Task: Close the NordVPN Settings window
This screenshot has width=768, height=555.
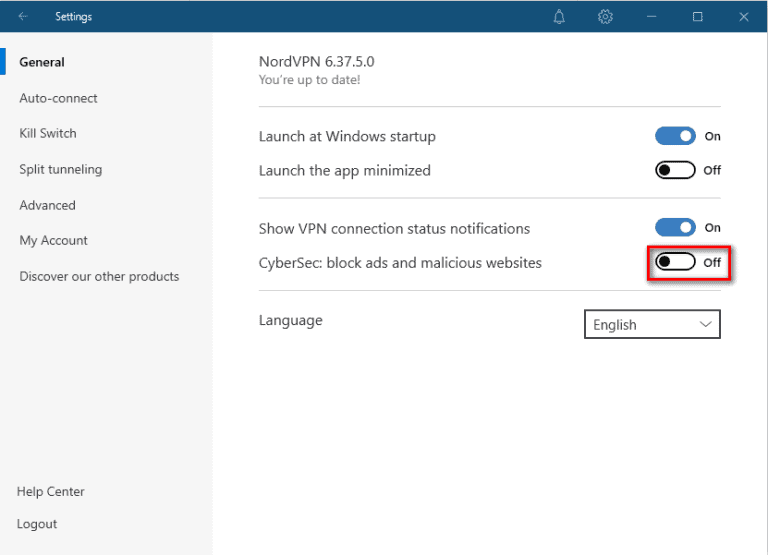Action: (743, 16)
